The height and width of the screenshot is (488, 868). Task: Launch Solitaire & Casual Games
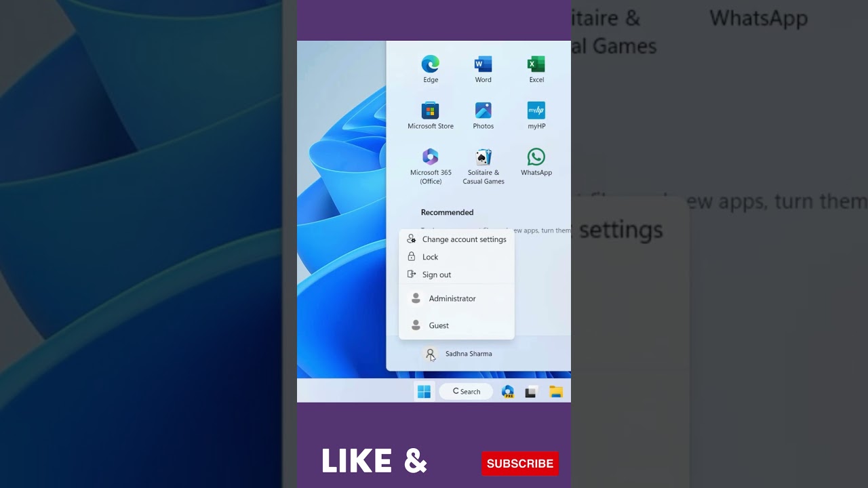(x=483, y=166)
